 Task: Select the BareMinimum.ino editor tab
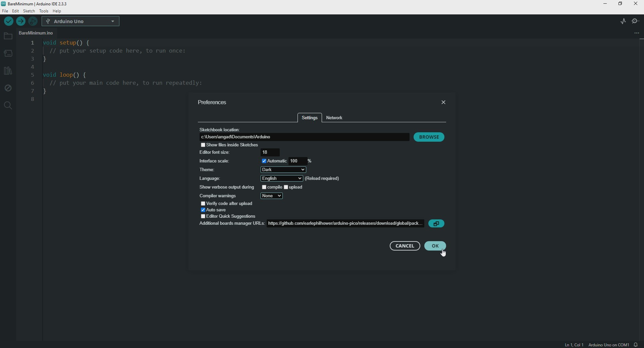click(x=36, y=33)
